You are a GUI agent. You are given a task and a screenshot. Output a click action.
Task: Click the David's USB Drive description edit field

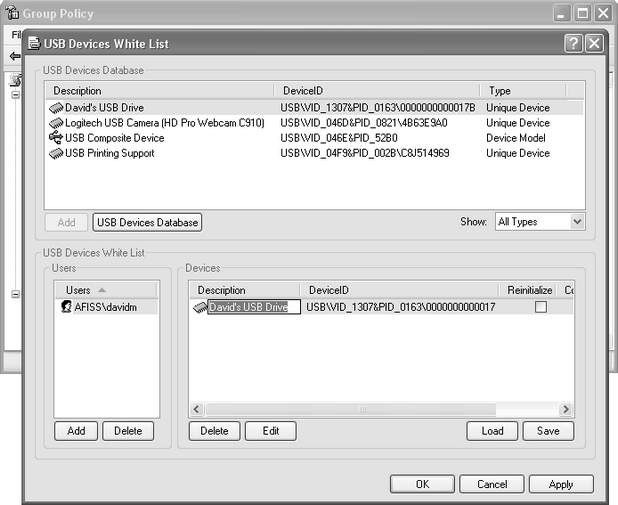pos(253,308)
